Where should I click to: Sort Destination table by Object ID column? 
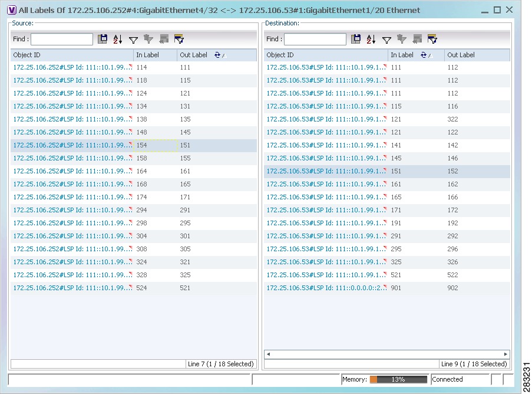point(326,55)
